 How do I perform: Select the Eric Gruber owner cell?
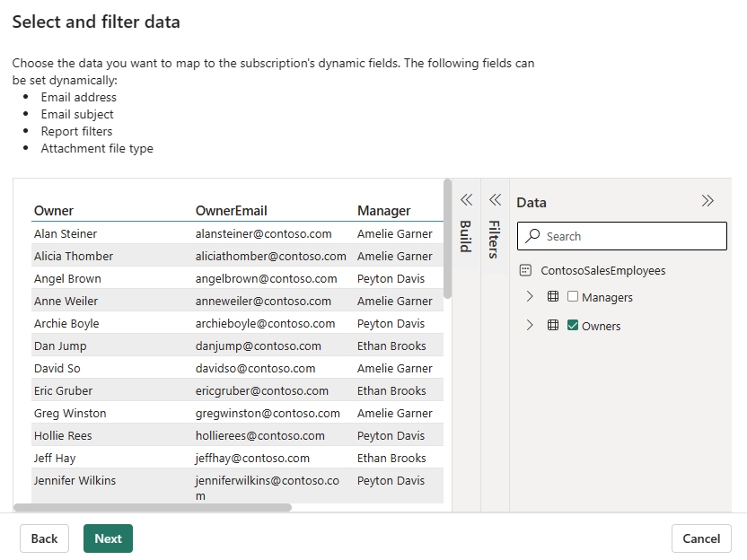pos(63,390)
